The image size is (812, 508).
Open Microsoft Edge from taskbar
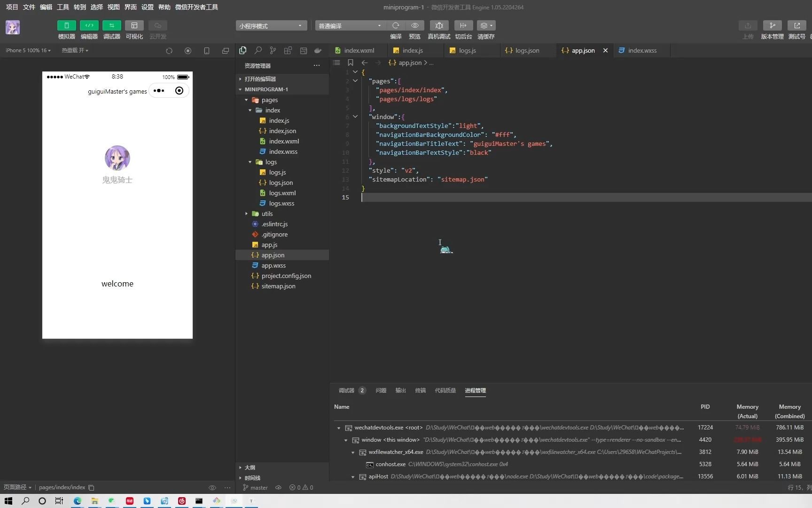[x=78, y=501]
